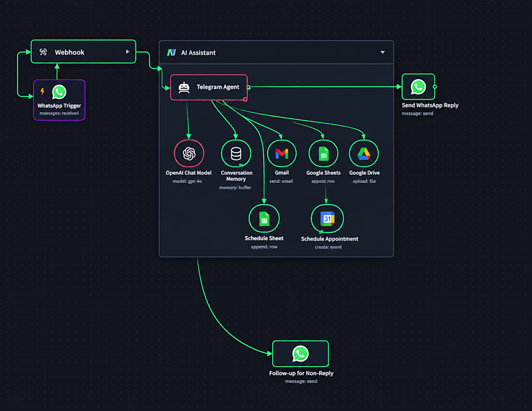Screen dimensions: 532x411
Task: Click the 'messages: received' subtitle
Action: coord(59,113)
